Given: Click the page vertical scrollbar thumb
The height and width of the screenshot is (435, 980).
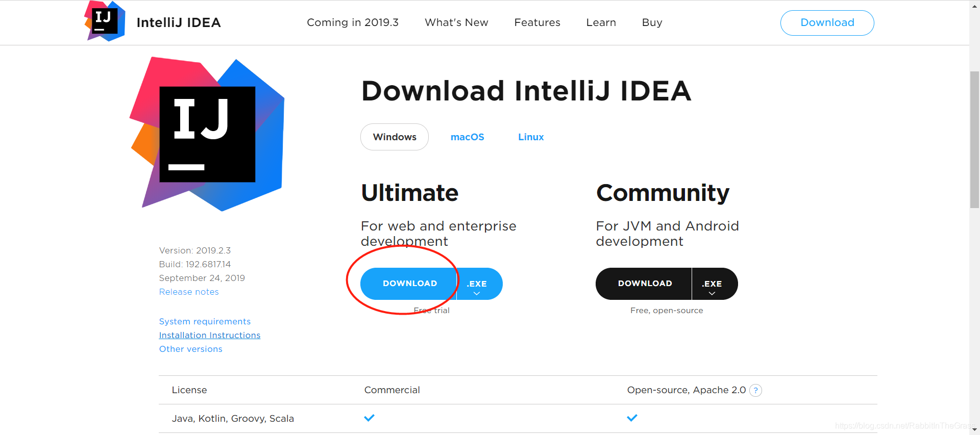Looking at the screenshot, I should 974,139.
